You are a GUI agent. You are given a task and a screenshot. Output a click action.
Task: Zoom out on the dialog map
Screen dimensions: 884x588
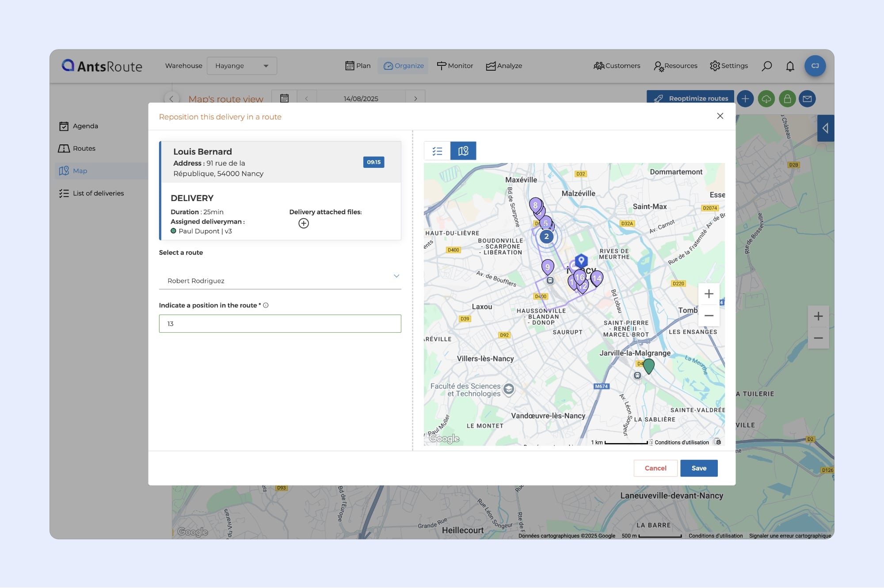point(709,315)
